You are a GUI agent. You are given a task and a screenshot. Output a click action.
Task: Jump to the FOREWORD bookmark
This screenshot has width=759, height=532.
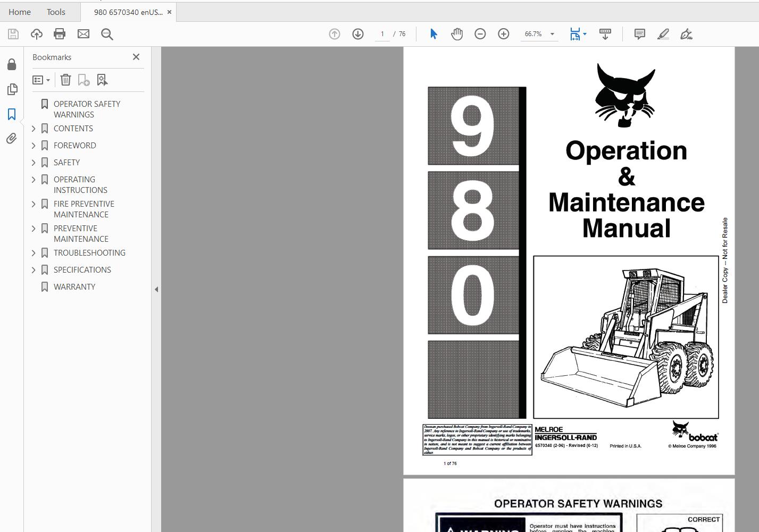click(75, 146)
